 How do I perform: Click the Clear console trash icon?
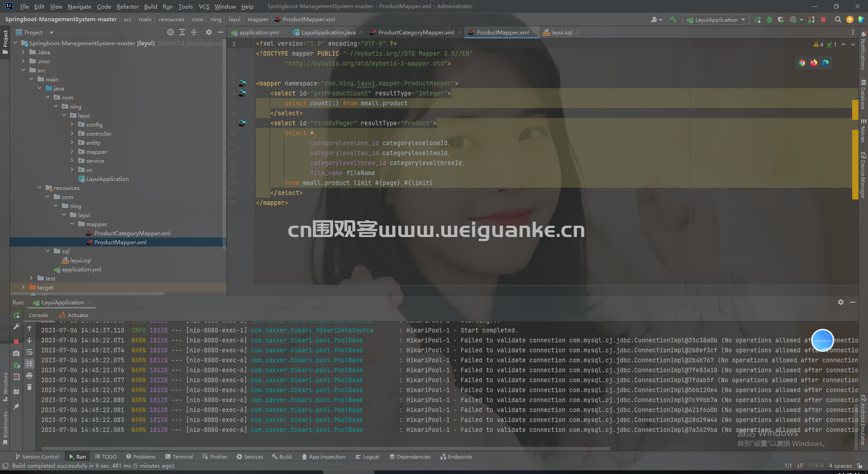(x=29, y=387)
